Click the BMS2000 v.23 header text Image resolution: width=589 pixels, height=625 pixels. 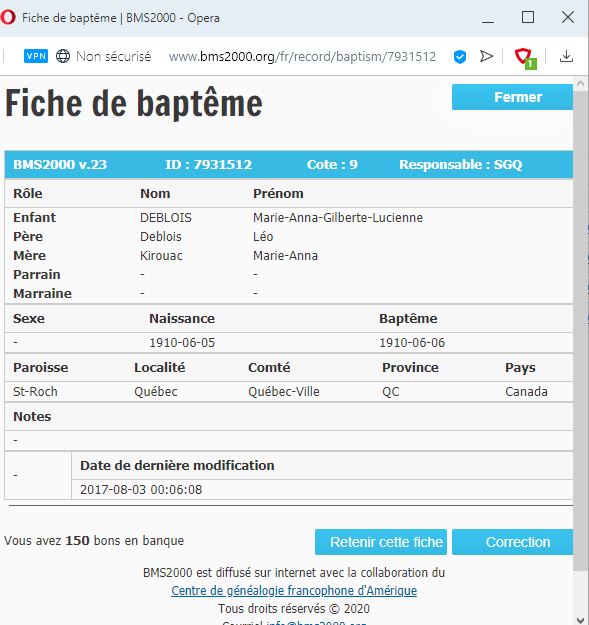(x=60, y=165)
